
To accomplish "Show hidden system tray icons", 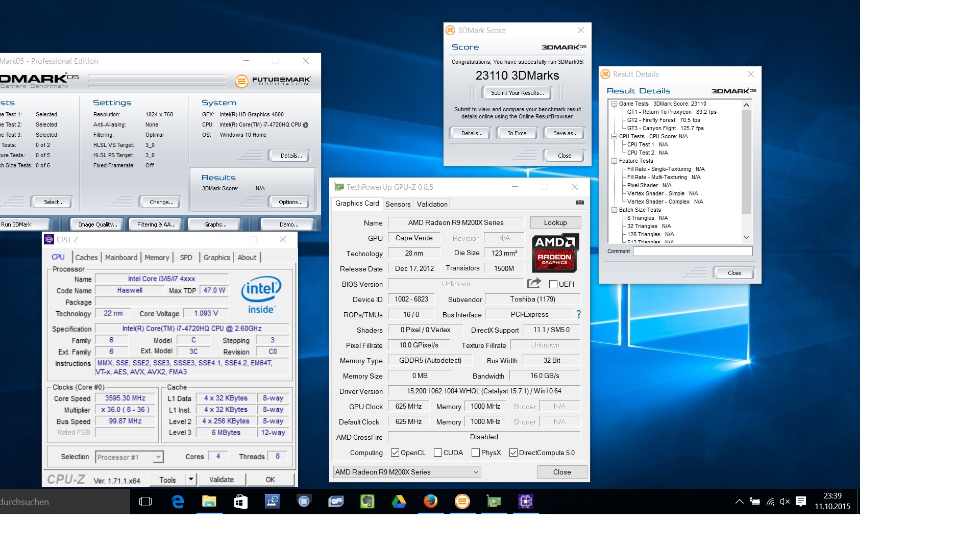I will [739, 502].
